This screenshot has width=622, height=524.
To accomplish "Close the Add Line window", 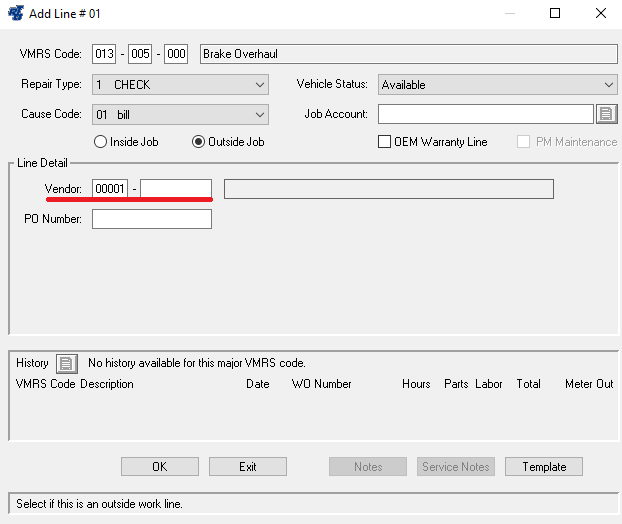I will pyautogui.click(x=599, y=14).
